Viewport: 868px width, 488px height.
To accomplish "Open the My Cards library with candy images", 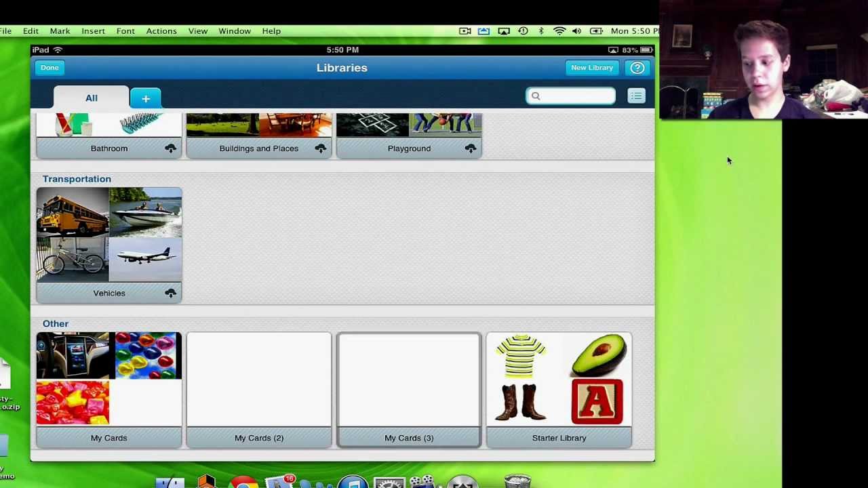I will 109,390.
